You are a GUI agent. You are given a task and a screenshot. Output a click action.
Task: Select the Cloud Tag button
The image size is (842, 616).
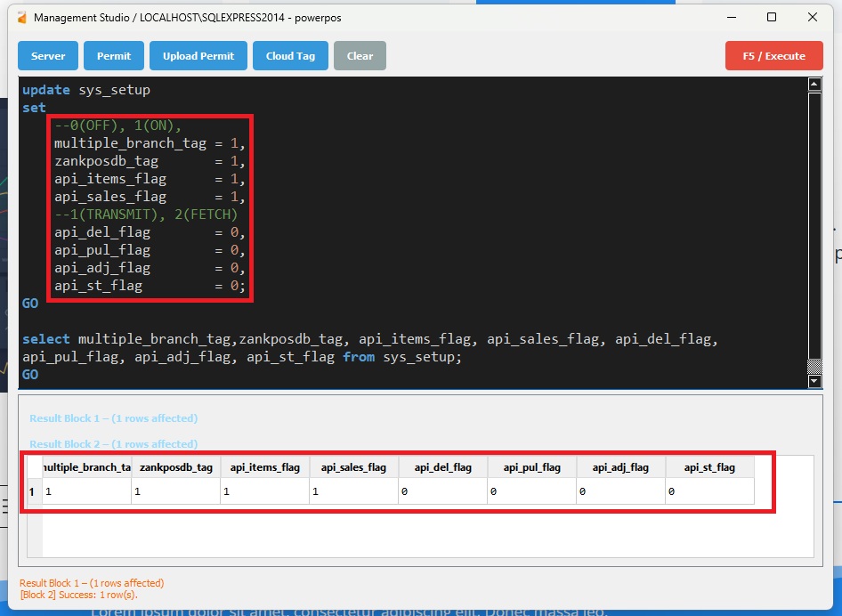[x=290, y=56]
